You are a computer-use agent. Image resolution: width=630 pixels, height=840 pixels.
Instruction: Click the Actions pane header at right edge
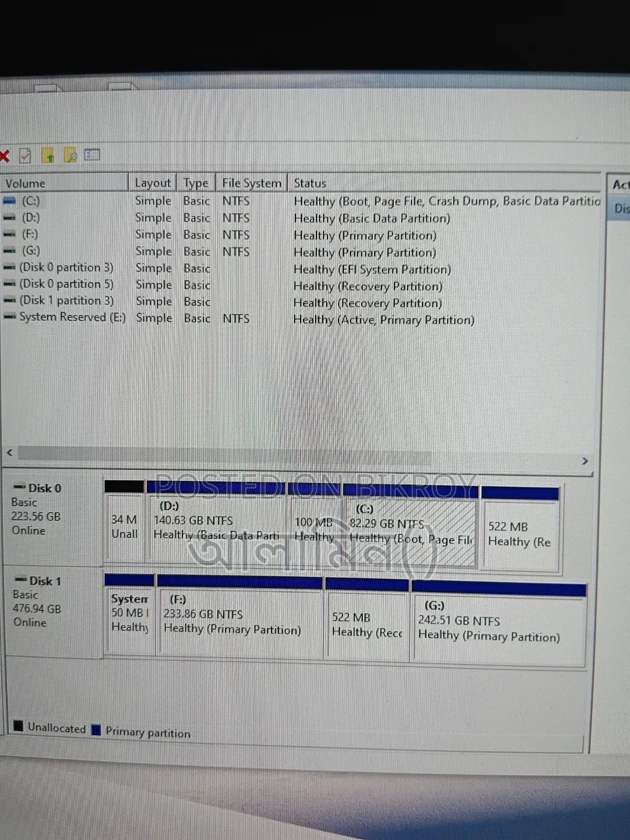(x=619, y=185)
